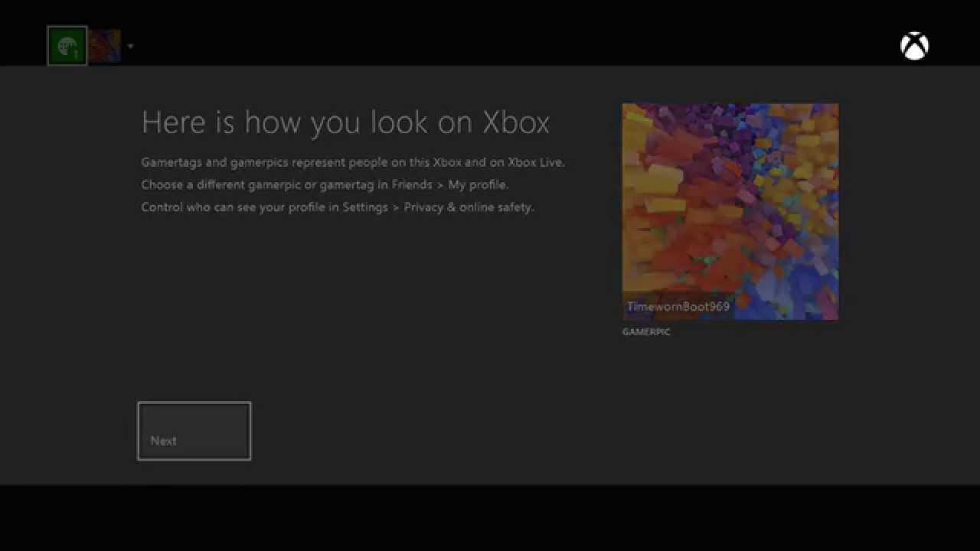This screenshot has width=980, height=551.
Task: Expand the profile dropdown arrow
Action: pos(130,47)
